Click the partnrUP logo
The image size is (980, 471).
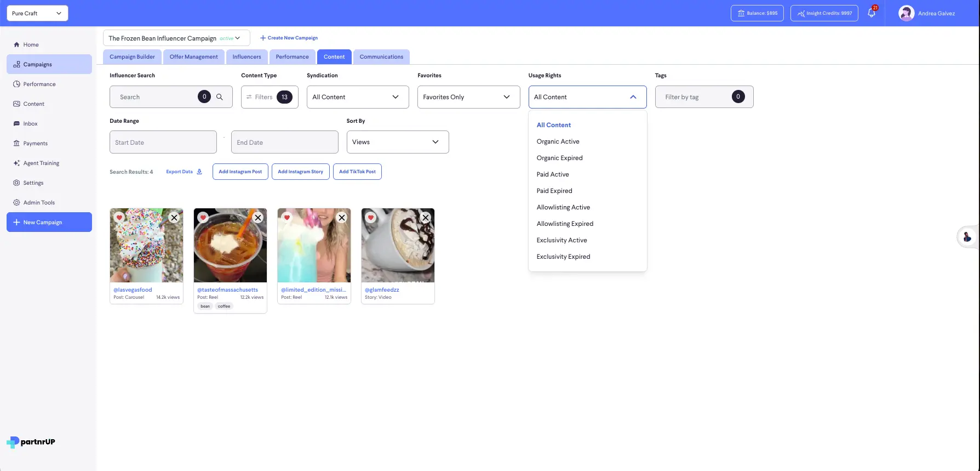coord(31,442)
